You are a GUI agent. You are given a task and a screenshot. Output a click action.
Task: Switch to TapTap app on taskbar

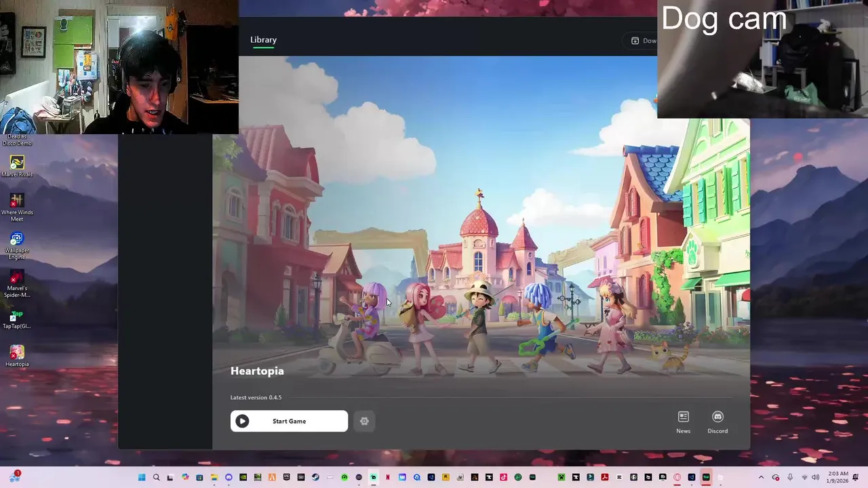point(706,477)
